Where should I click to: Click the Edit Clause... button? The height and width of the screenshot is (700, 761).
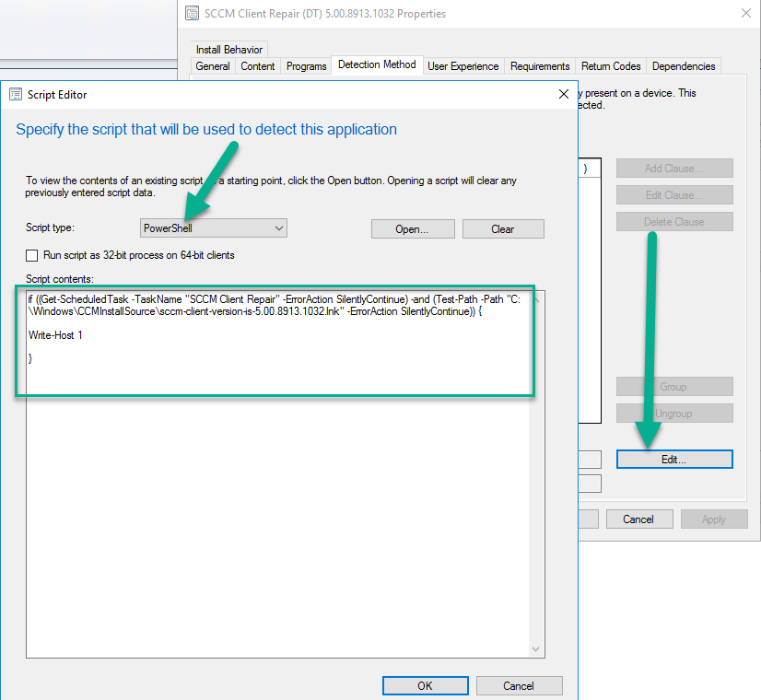coord(674,195)
